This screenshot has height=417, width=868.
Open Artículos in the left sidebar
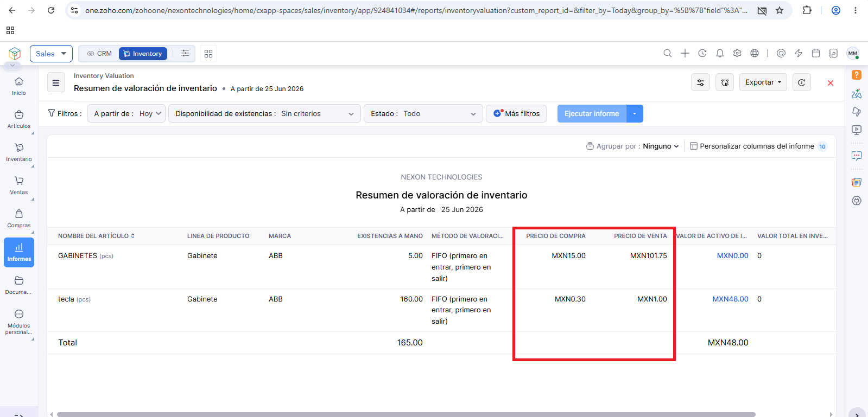click(x=19, y=119)
